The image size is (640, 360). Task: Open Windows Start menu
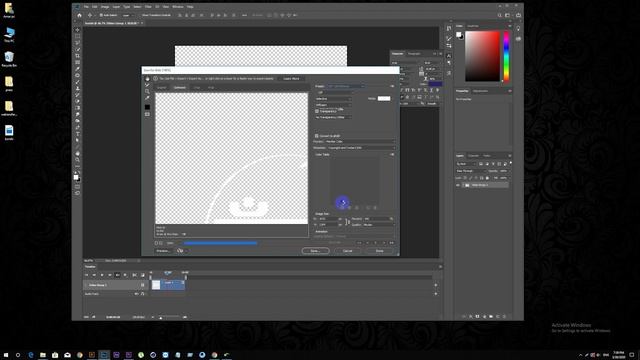coord(6,355)
